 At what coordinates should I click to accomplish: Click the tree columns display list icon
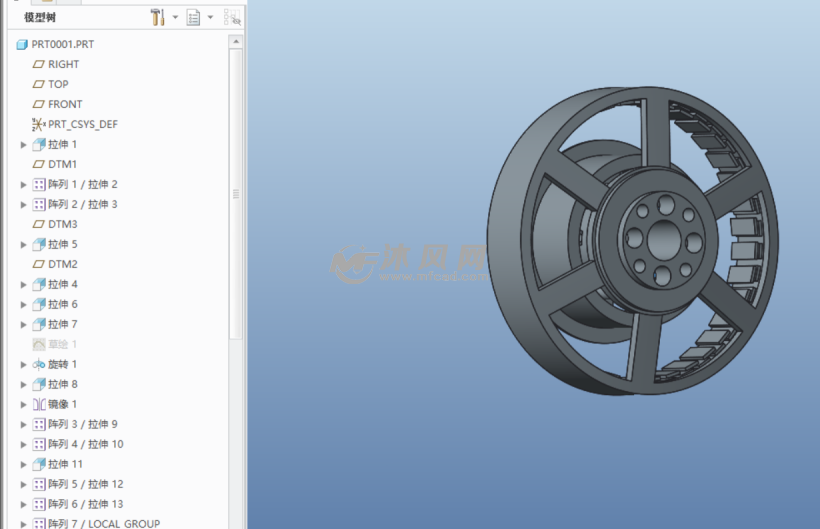pos(193,17)
